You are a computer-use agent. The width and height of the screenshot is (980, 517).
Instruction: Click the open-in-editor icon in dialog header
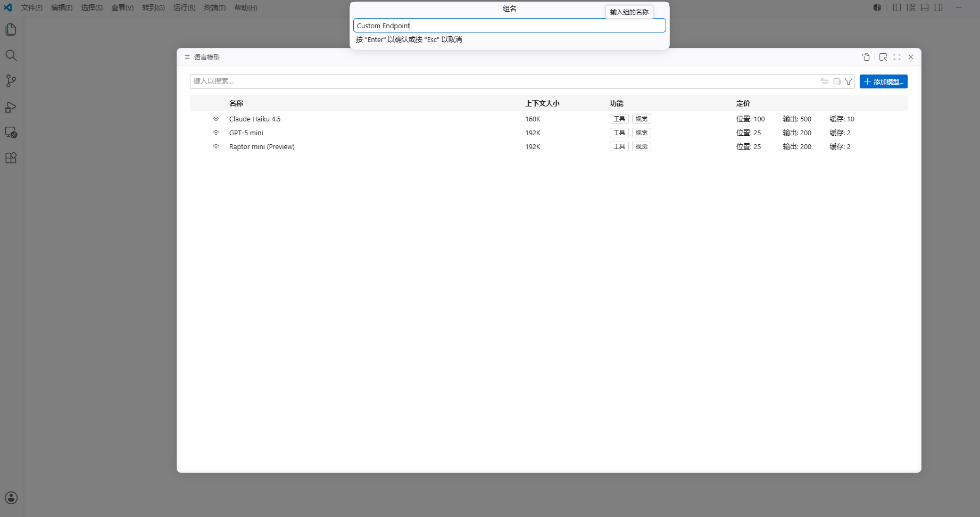pyautogui.click(x=883, y=57)
